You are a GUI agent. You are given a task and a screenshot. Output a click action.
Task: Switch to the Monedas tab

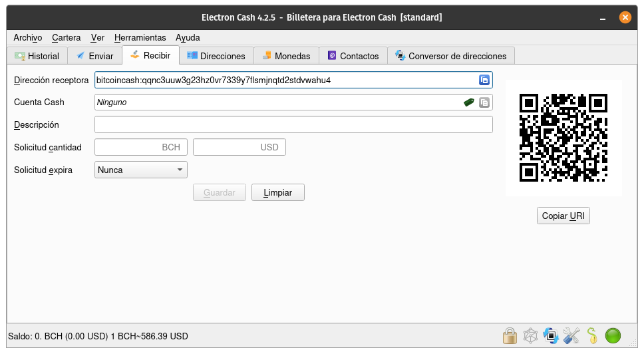click(286, 56)
